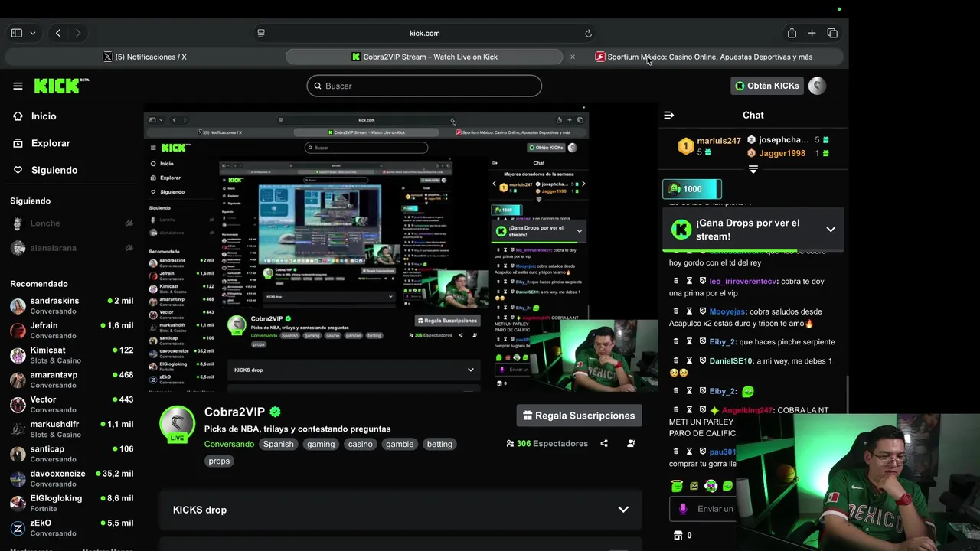
Task: Go back in Safari
Action: click(58, 33)
